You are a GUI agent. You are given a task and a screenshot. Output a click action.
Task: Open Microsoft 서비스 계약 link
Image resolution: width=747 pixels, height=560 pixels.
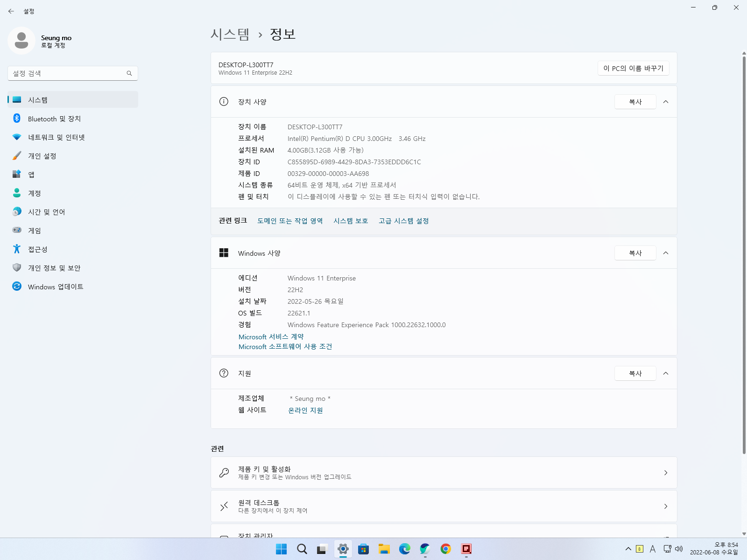click(x=271, y=337)
